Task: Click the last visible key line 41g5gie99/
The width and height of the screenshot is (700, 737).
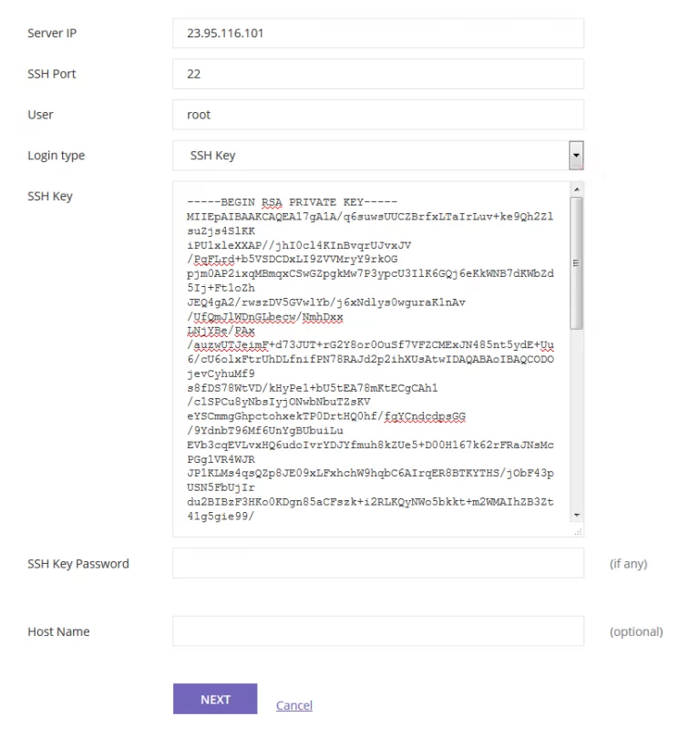Action: coord(221,517)
